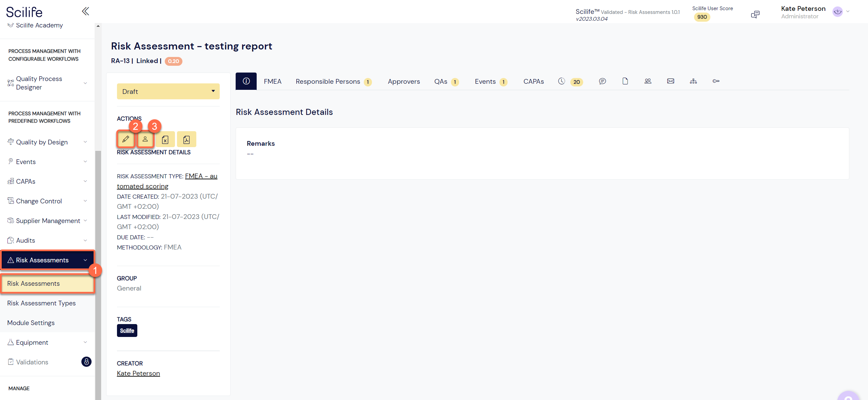The width and height of the screenshot is (868, 400).
Task: Click the Audits sidebar icon
Action: [11, 240]
